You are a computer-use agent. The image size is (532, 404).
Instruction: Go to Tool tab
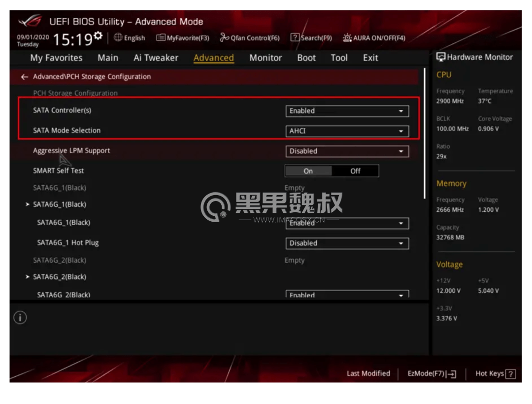(339, 58)
